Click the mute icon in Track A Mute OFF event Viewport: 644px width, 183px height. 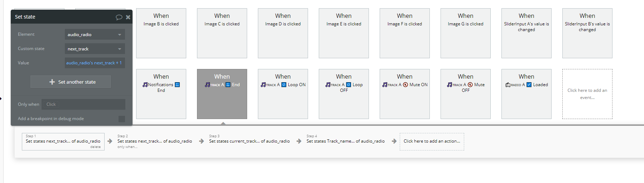coord(470,85)
